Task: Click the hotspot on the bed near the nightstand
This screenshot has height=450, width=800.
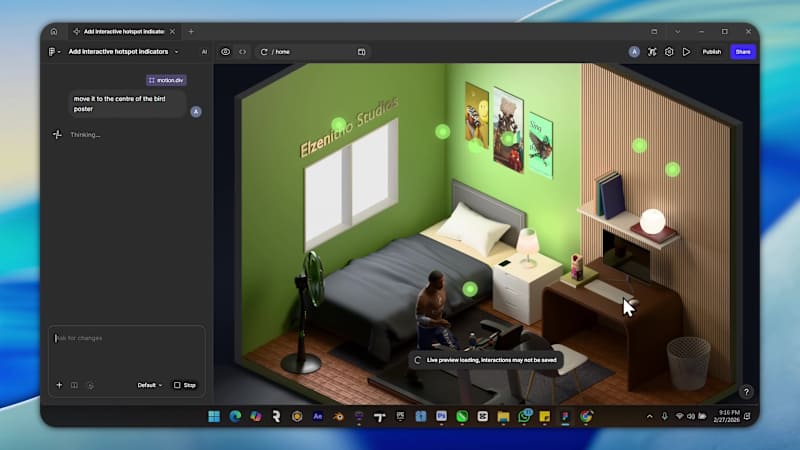Action: click(x=470, y=289)
